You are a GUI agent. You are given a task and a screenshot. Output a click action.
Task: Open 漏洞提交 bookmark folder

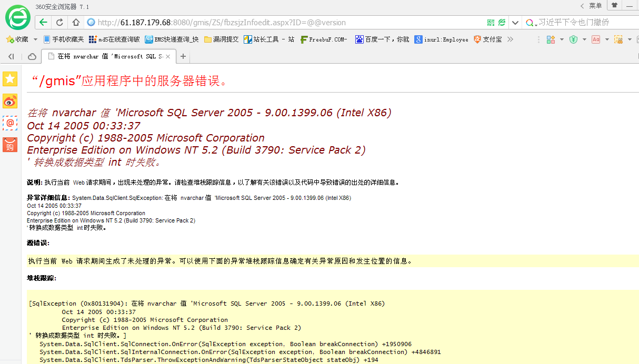click(x=222, y=39)
